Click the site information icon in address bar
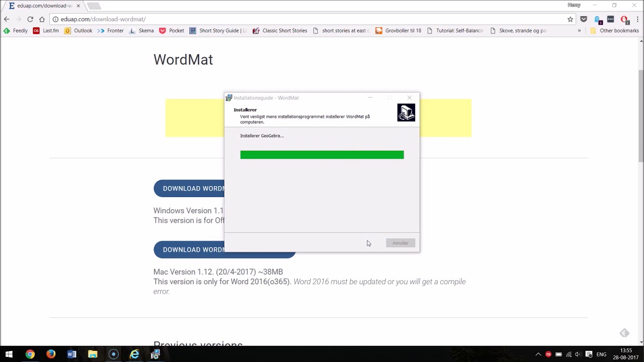 (x=55, y=19)
